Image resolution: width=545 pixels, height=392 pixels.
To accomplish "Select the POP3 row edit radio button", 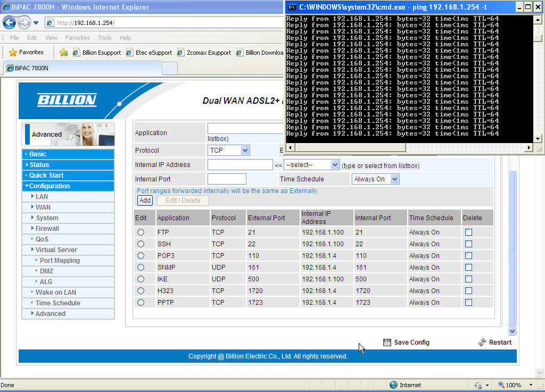I will pyautogui.click(x=141, y=256).
